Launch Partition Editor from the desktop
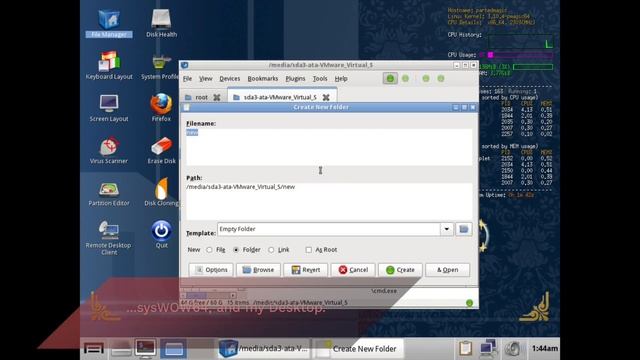Screen dimensions: 640x360 pyautogui.click(x=109, y=193)
